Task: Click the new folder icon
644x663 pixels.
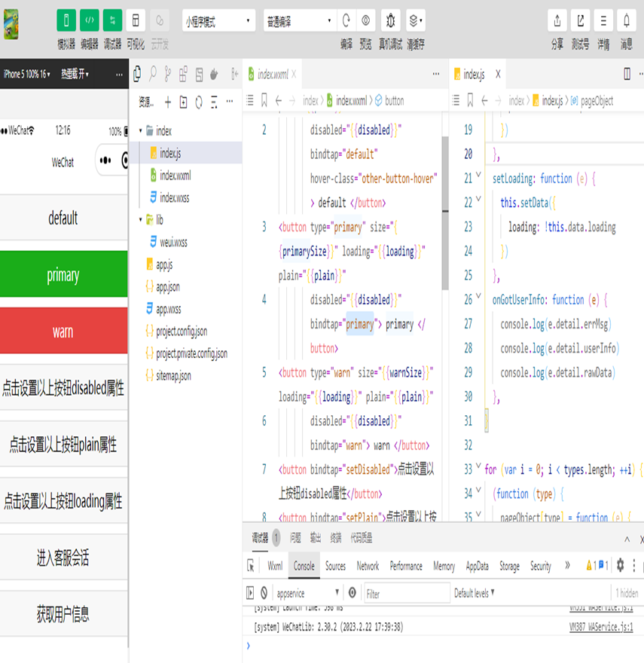Action: [x=184, y=102]
